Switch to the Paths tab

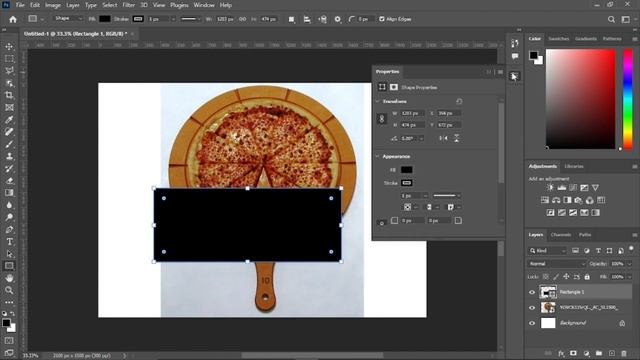585,235
